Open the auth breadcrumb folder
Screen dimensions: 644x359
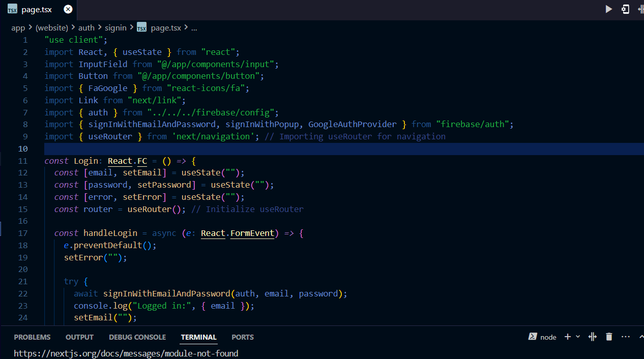pos(86,28)
